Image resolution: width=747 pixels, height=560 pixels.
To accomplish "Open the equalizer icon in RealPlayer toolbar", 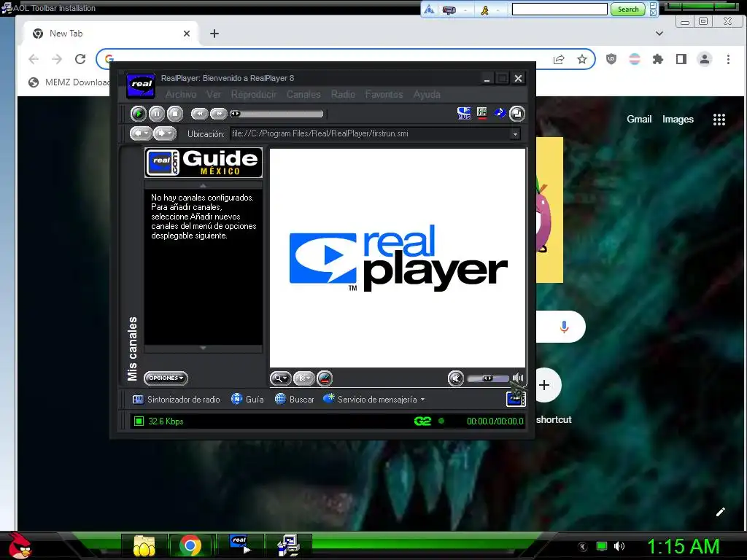I will pyautogui.click(x=481, y=113).
